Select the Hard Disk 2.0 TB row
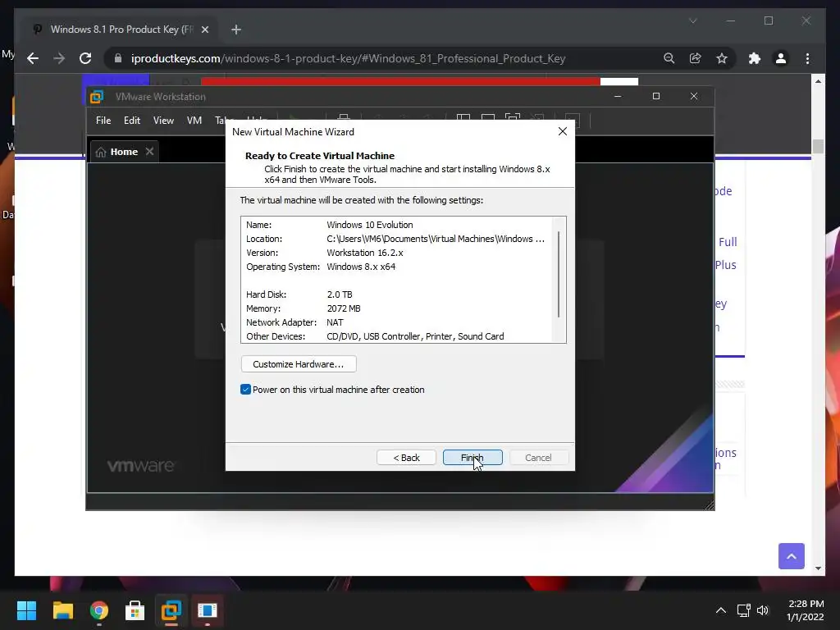The width and height of the screenshot is (840, 630). [396, 294]
